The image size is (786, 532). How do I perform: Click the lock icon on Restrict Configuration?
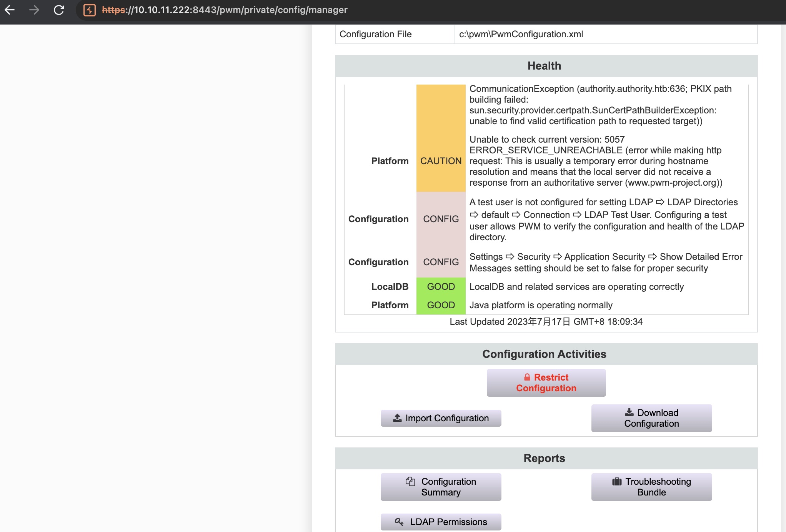527,377
